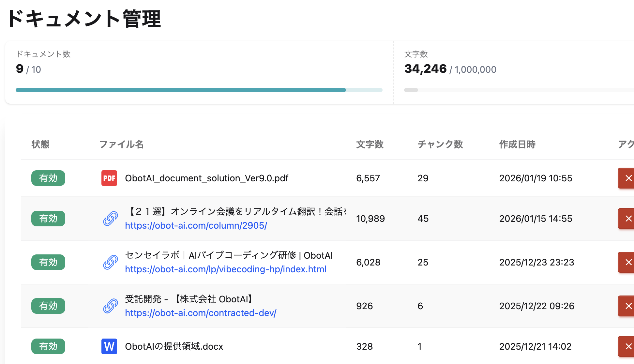Click the link icon beside the vibecoding-hp entry

tap(110, 262)
